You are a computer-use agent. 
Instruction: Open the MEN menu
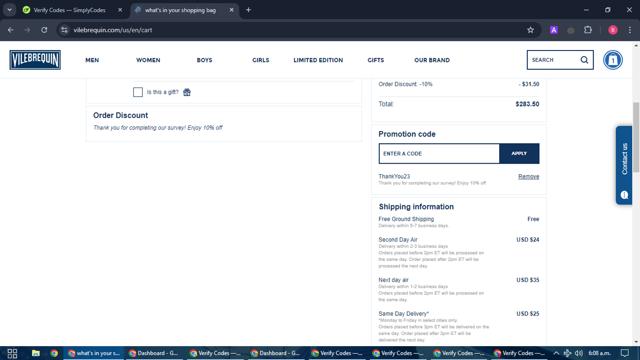92,60
